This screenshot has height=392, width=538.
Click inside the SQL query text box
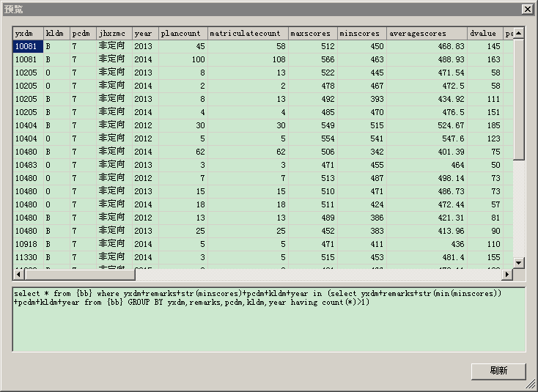pyautogui.click(x=269, y=319)
